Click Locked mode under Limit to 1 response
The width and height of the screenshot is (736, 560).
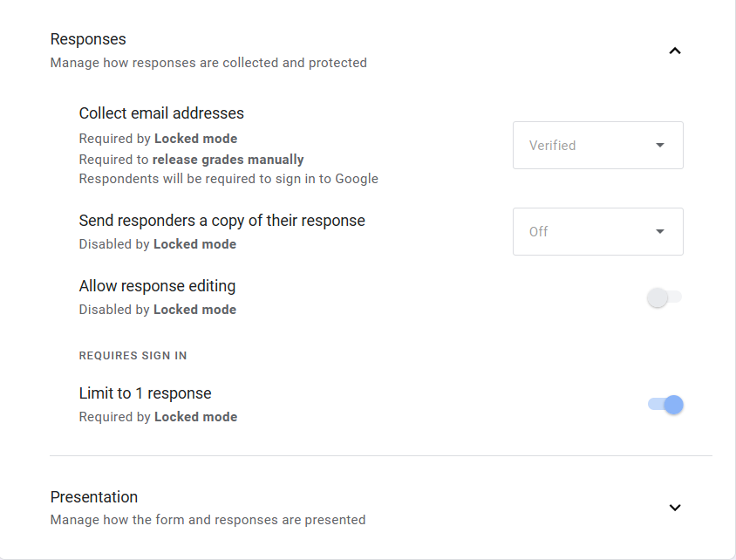(195, 417)
